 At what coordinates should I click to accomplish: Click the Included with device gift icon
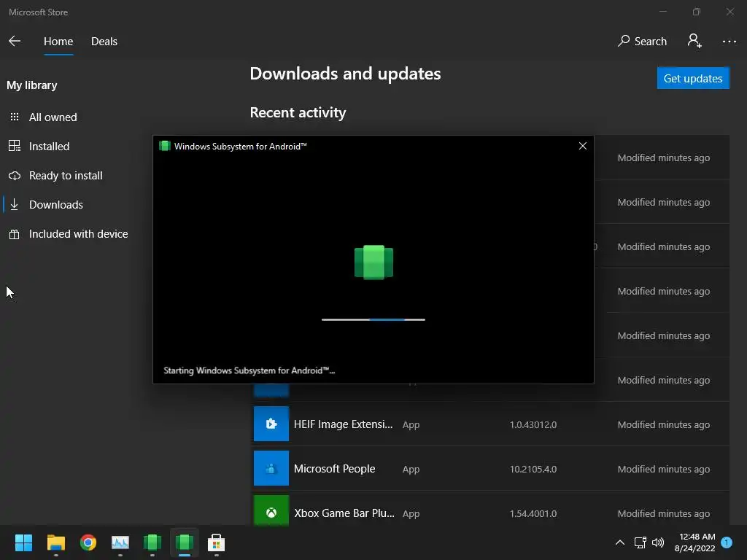15,234
